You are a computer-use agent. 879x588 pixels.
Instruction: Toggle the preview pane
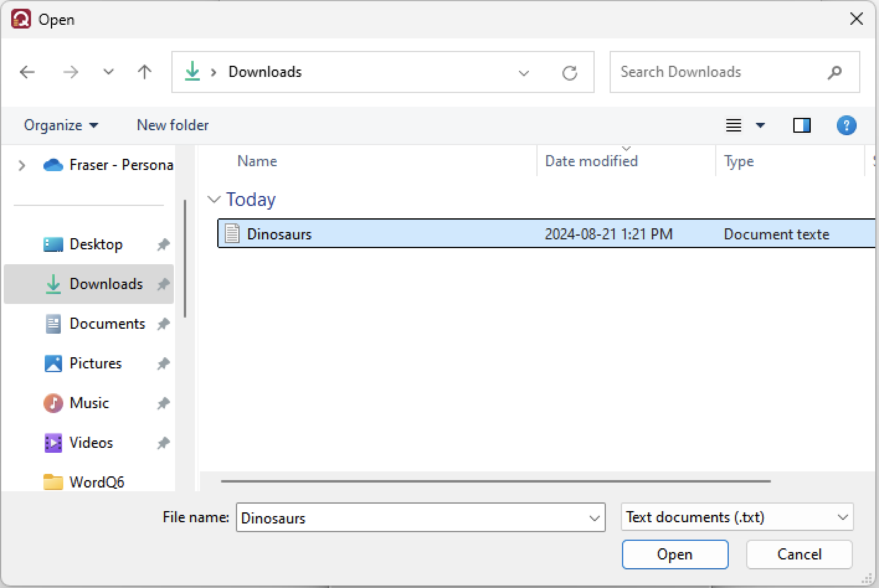802,125
